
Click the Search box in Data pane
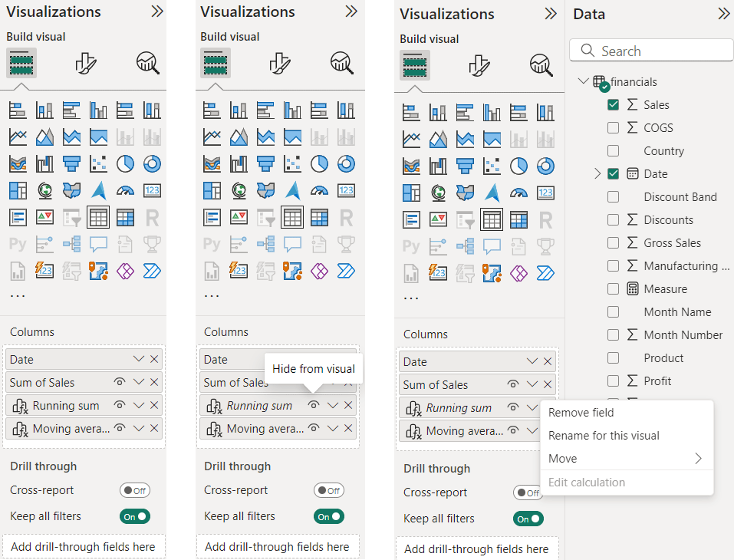652,51
